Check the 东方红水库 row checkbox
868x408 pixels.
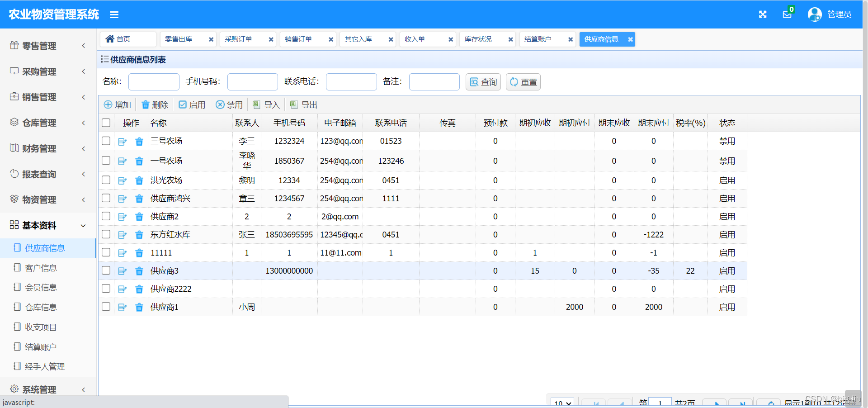106,234
